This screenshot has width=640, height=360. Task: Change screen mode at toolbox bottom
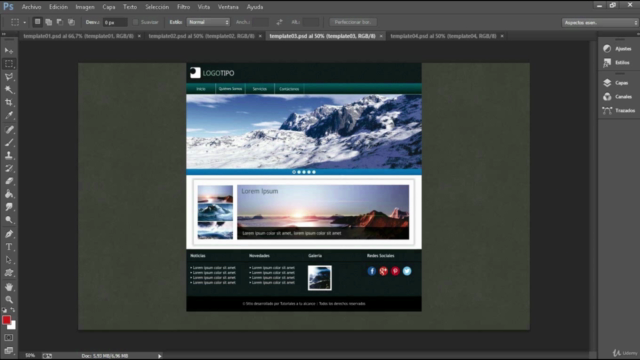point(9,351)
